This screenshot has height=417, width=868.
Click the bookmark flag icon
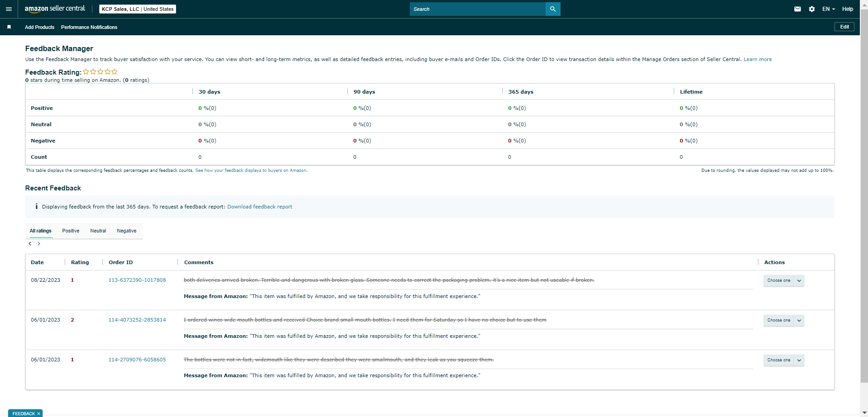point(9,27)
